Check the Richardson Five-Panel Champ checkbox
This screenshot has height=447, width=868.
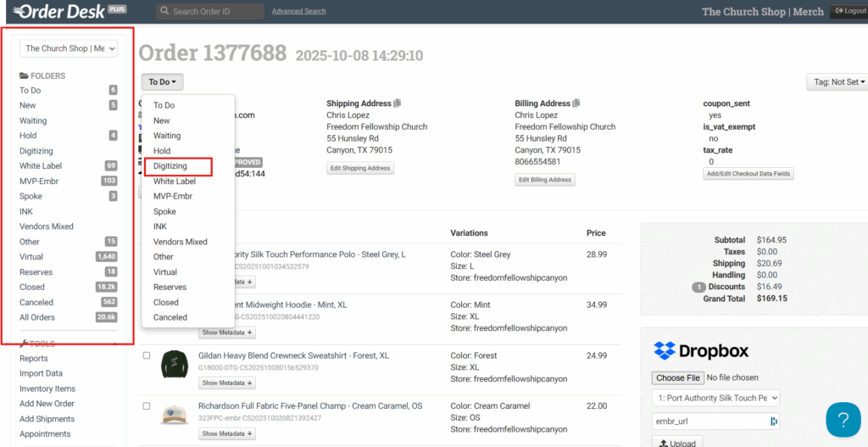(147, 406)
